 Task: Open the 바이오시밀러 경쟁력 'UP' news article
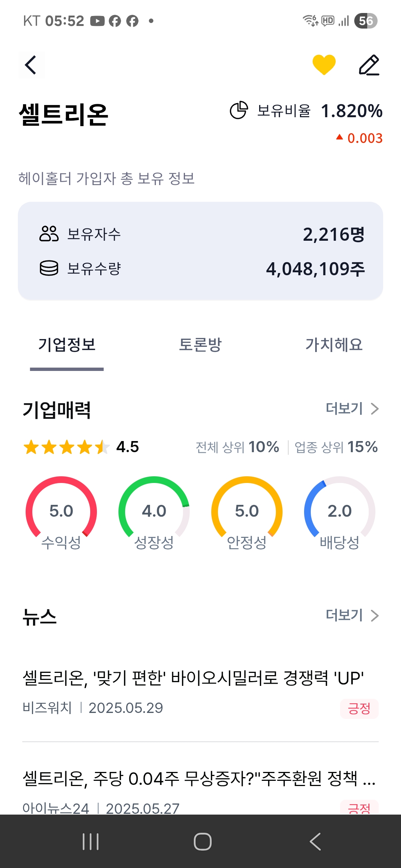click(193, 678)
